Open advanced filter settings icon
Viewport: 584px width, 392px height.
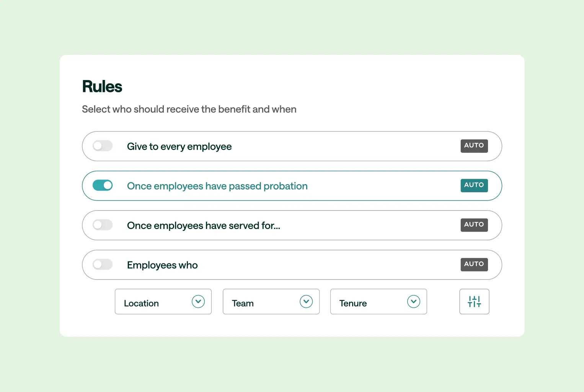click(474, 302)
